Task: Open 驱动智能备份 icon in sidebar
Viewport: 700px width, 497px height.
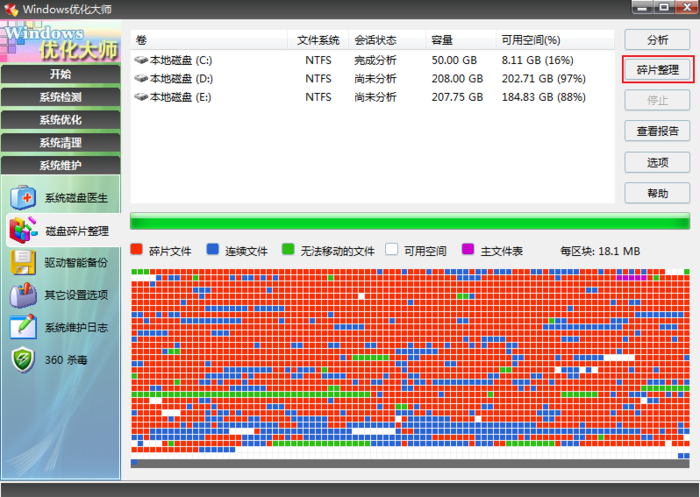Action: pos(23,262)
